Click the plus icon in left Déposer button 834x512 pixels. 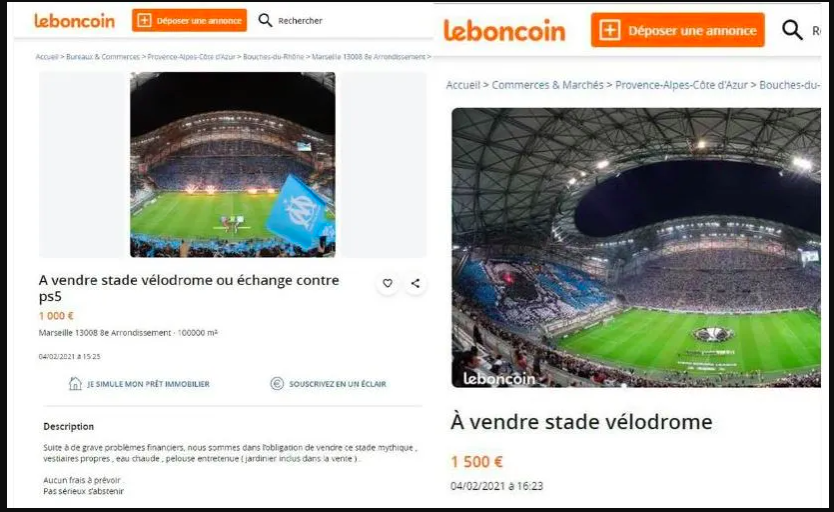144,20
